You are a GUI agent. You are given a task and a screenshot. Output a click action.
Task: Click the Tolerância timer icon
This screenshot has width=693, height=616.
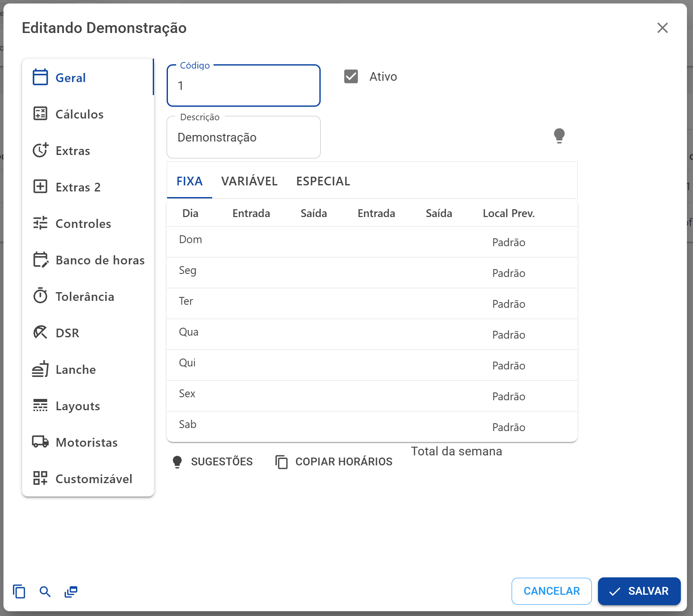pyautogui.click(x=40, y=296)
